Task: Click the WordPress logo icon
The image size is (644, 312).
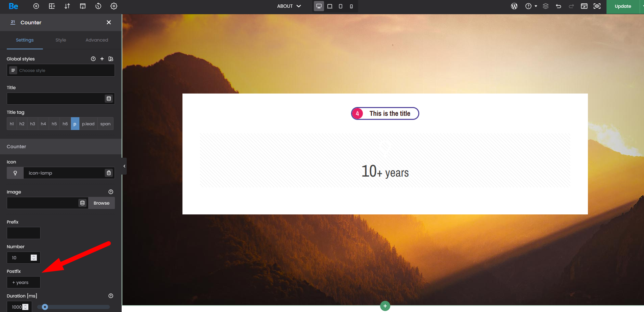Action: pos(514,6)
